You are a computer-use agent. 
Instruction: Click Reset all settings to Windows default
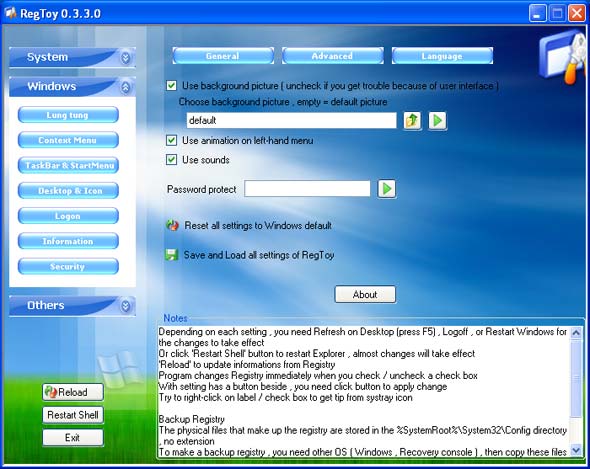tap(258, 226)
